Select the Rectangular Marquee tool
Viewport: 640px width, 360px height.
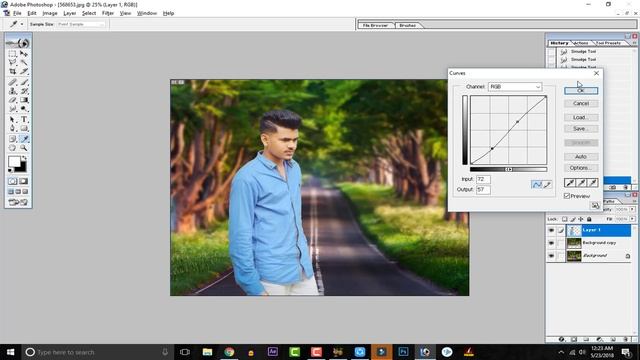pyautogui.click(x=13, y=54)
